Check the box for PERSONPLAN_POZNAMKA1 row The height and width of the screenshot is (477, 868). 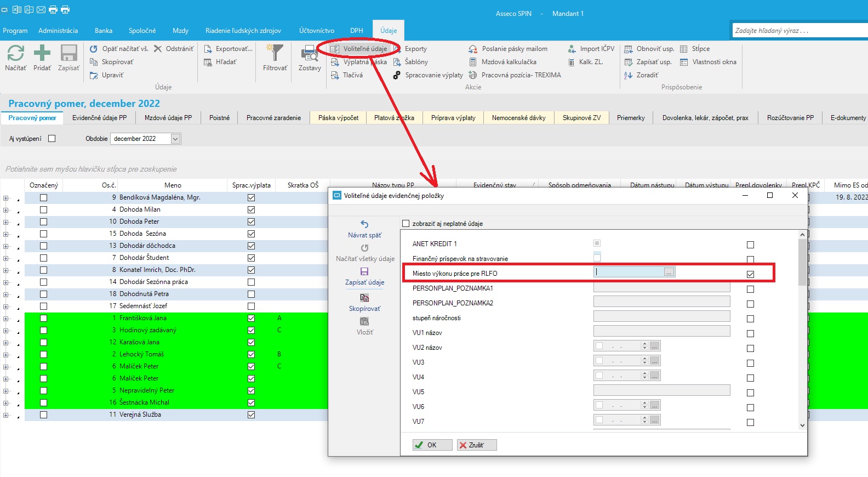(x=750, y=289)
